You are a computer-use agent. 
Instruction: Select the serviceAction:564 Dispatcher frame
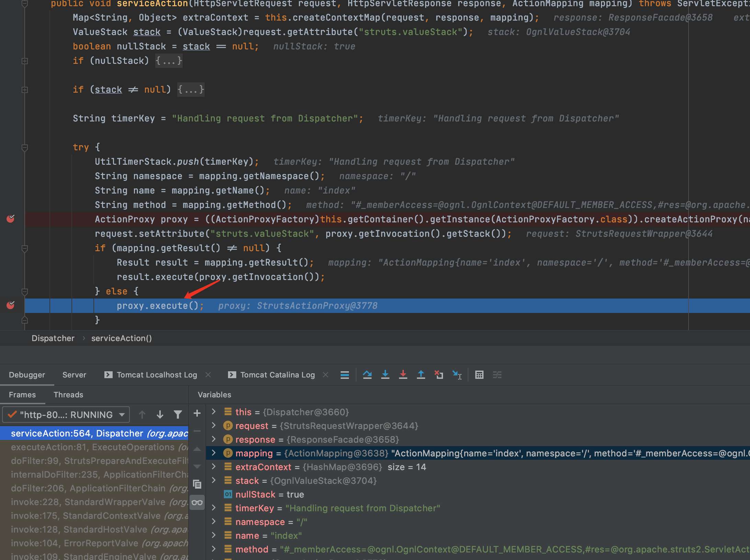click(94, 433)
